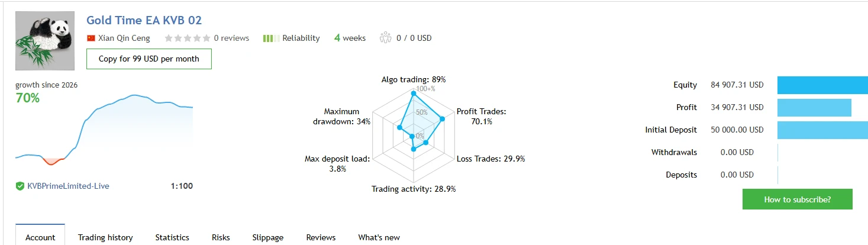Click the Algo trading radar point
Image resolution: width=868 pixels, height=245 pixels.
414,93
